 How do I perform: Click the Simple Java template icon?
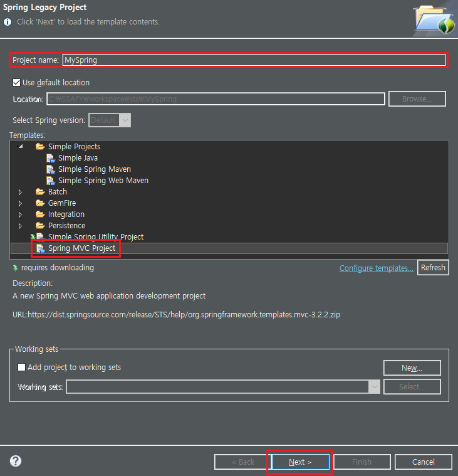point(51,158)
